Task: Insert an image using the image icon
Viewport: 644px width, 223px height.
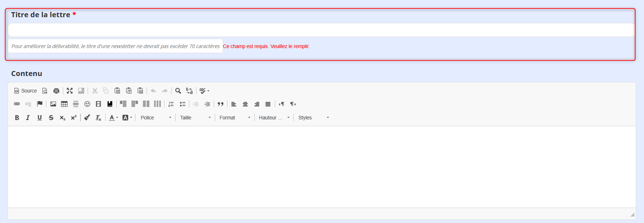Action: click(x=53, y=104)
